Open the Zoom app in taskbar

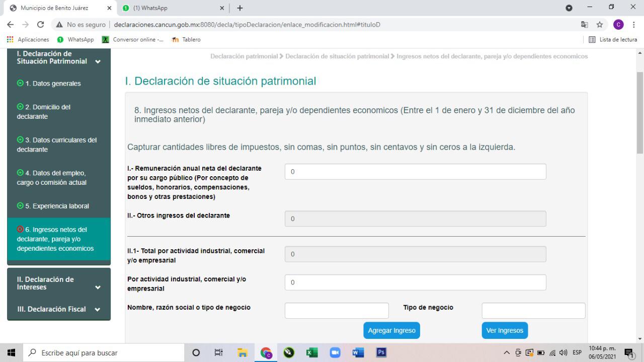point(335,352)
